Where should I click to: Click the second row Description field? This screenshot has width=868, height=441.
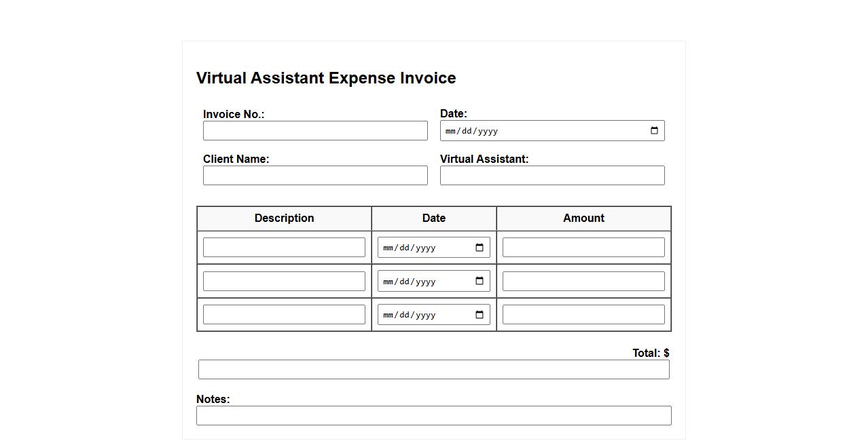tap(284, 282)
